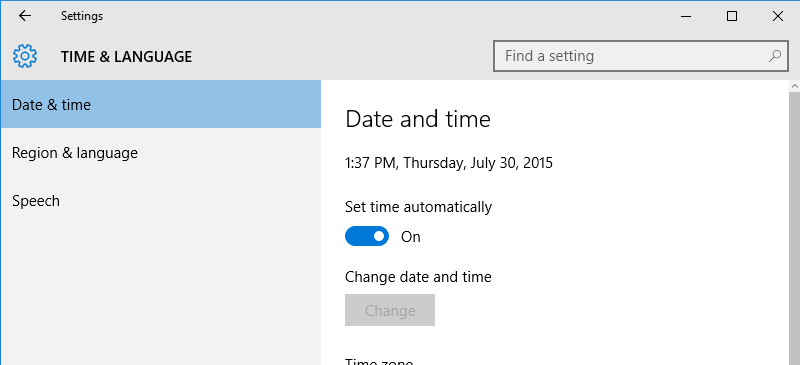Click the Settings window title text

pyautogui.click(x=82, y=16)
